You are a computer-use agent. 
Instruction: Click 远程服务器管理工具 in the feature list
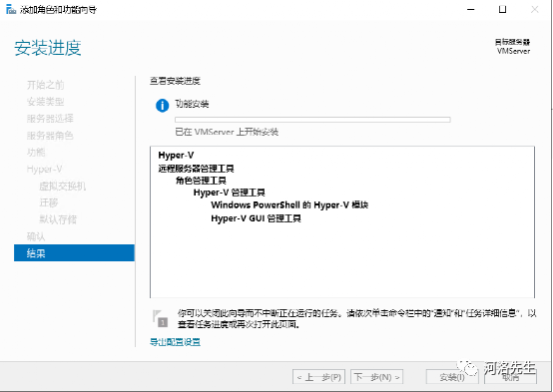tap(196, 169)
